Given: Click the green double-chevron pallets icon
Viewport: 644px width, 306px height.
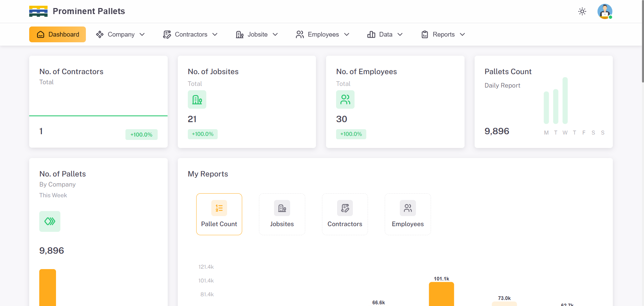Looking at the screenshot, I should (x=50, y=221).
